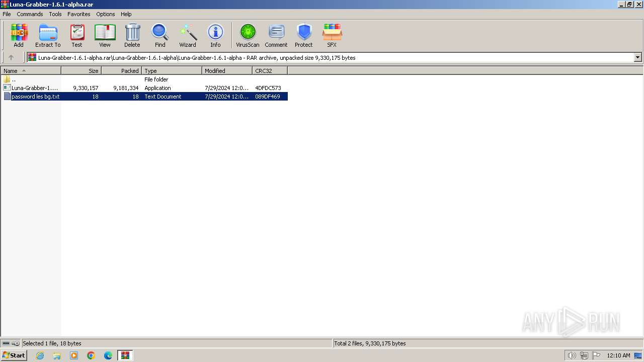The height and width of the screenshot is (362, 644).
Task: Sort by CRC32 column header
Action: point(270,71)
